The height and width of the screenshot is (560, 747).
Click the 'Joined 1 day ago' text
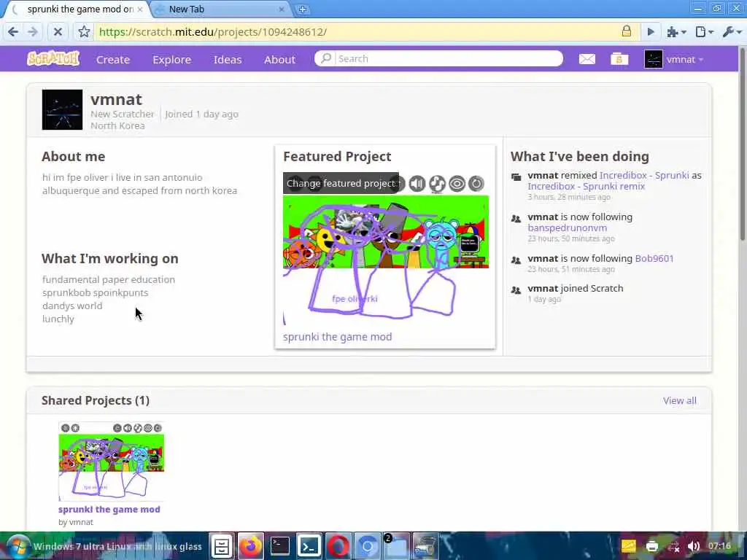click(x=201, y=114)
